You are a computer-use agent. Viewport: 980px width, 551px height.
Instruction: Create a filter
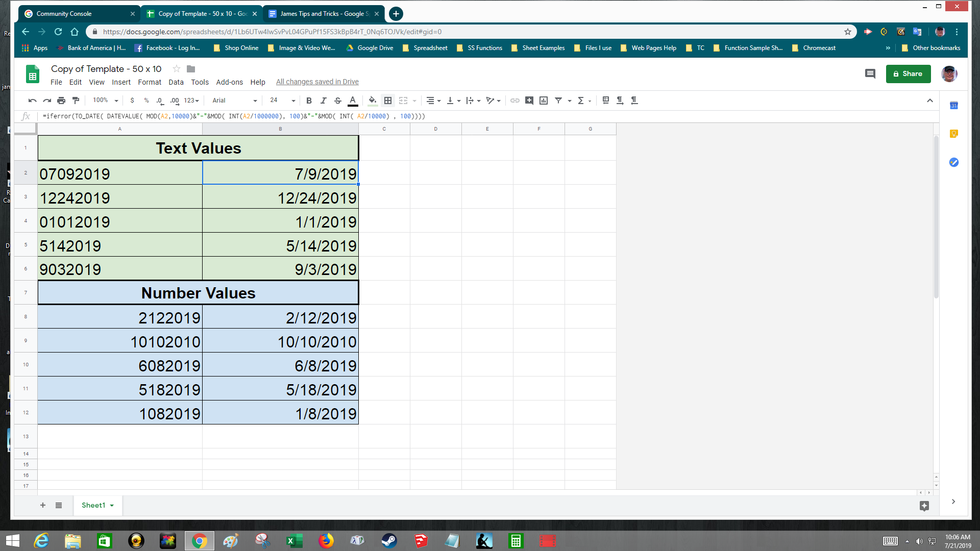(558, 101)
